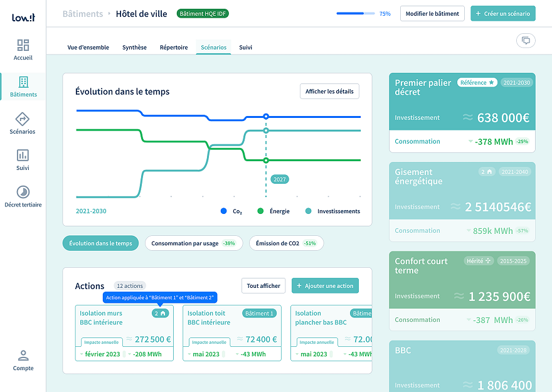Click the low.it logo
The height and width of the screenshot is (392, 552).
[23, 17]
